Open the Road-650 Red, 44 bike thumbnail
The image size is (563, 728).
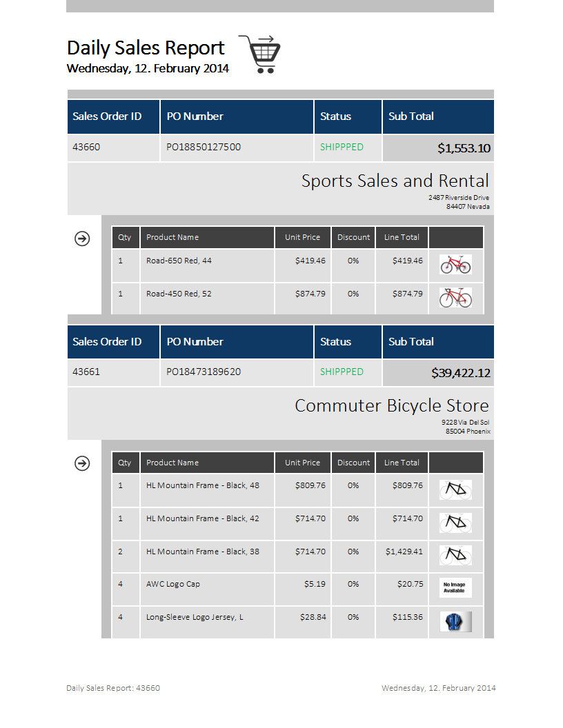[455, 264]
